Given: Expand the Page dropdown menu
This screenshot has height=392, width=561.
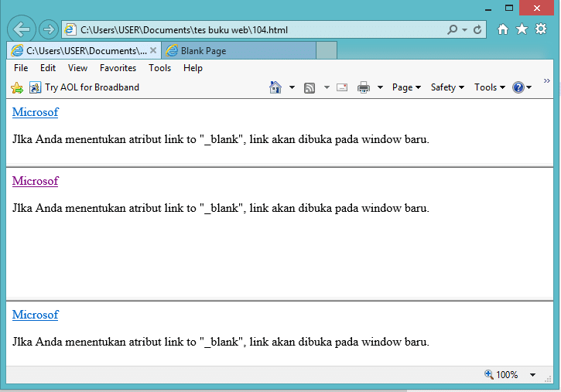Looking at the screenshot, I should click(406, 87).
